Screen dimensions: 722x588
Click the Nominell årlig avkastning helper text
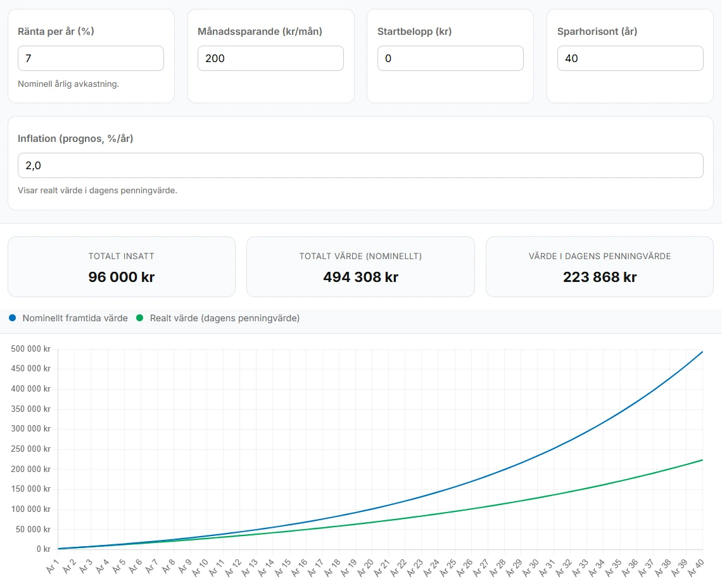click(68, 84)
